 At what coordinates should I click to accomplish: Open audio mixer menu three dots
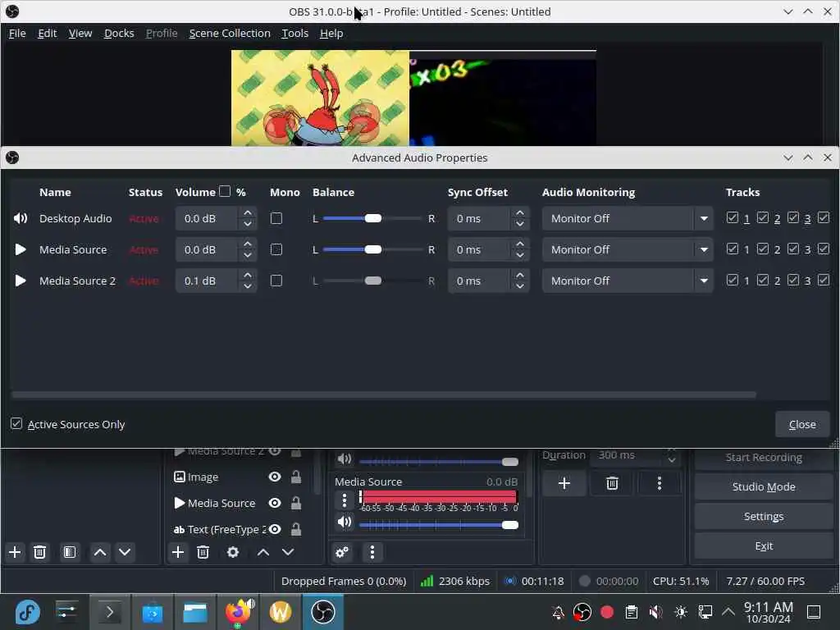click(x=372, y=552)
